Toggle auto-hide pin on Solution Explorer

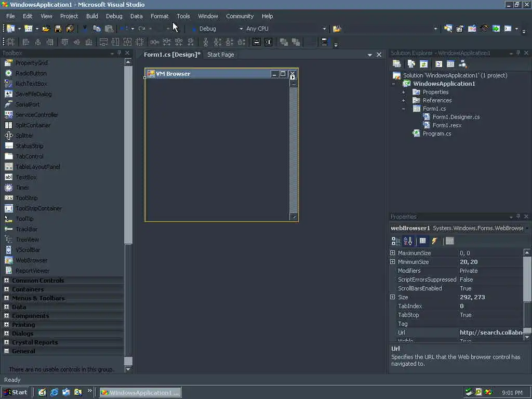[x=518, y=52]
